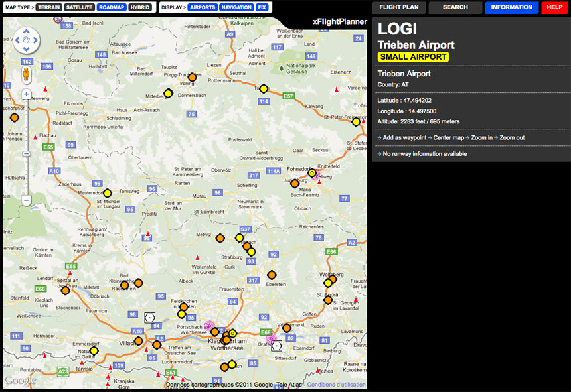Click the Zoom in link

[481, 137]
